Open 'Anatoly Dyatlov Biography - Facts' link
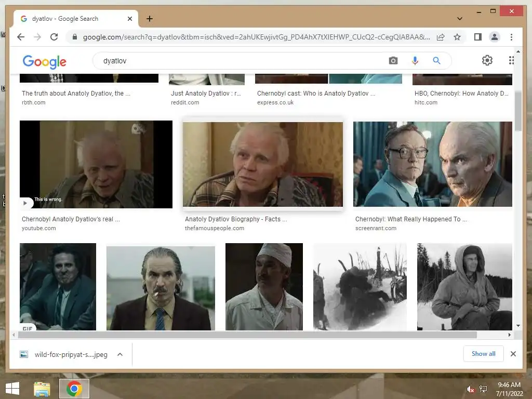 click(236, 219)
